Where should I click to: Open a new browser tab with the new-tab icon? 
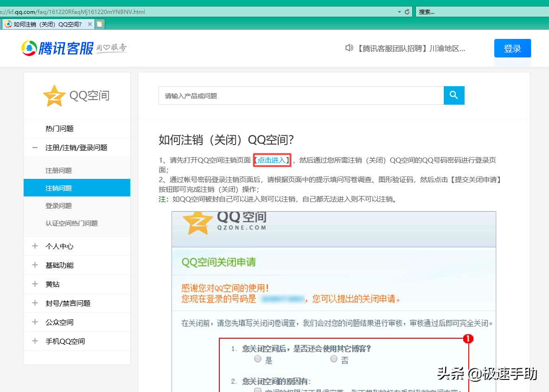(x=100, y=24)
